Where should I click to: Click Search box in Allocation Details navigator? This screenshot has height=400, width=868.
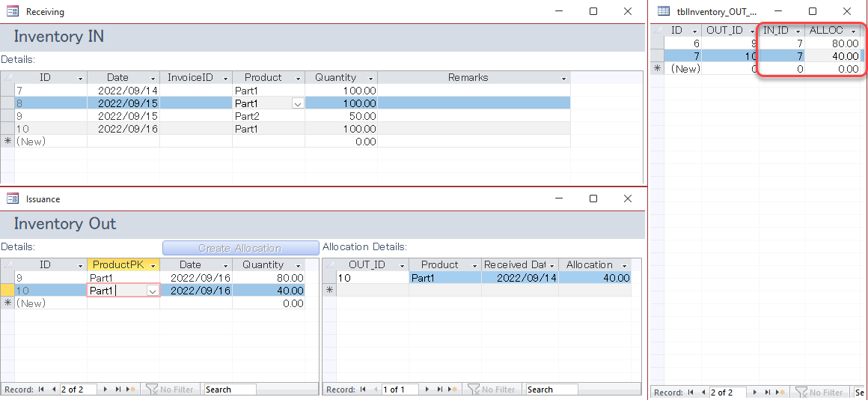pyautogui.click(x=551, y=390)
